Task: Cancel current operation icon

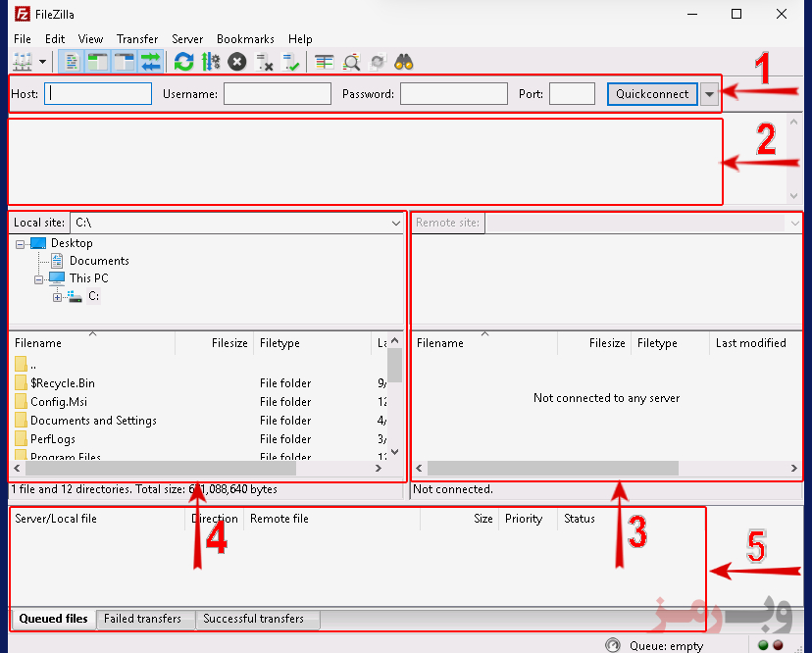Action: click(x=237, y=62)
